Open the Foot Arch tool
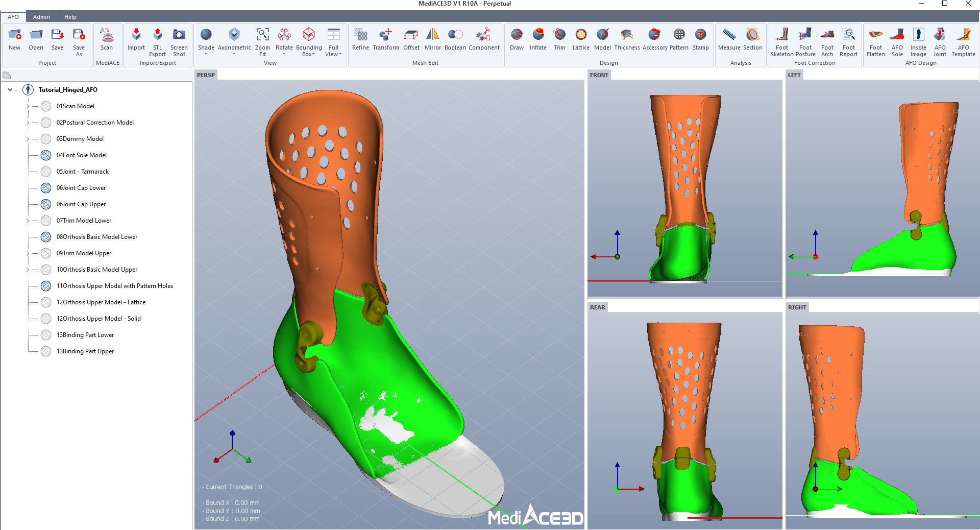980x530 pixels. [x=827, y=42]
